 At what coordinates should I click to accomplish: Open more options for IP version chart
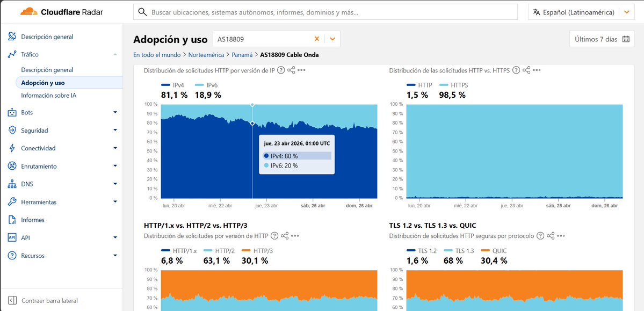pos(301,70)
